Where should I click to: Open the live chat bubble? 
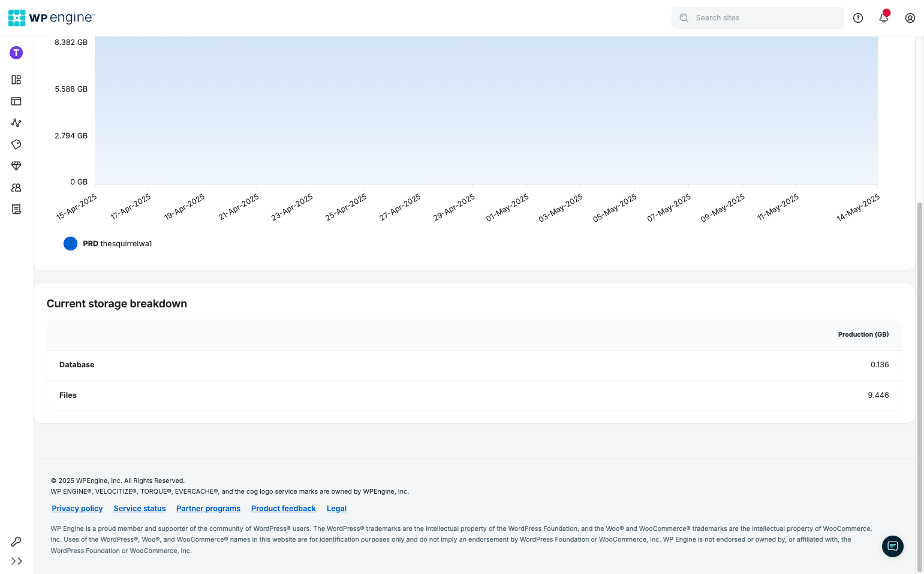click(x=893, y=546)
